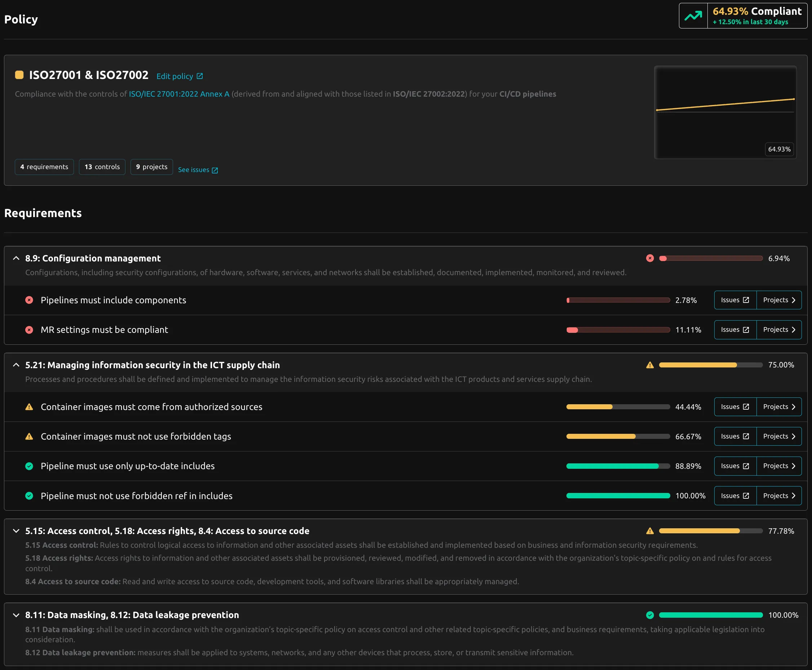Click the failed status icon beside Pipelines must include components
The image size is (812, 670).
click(29, 300)
